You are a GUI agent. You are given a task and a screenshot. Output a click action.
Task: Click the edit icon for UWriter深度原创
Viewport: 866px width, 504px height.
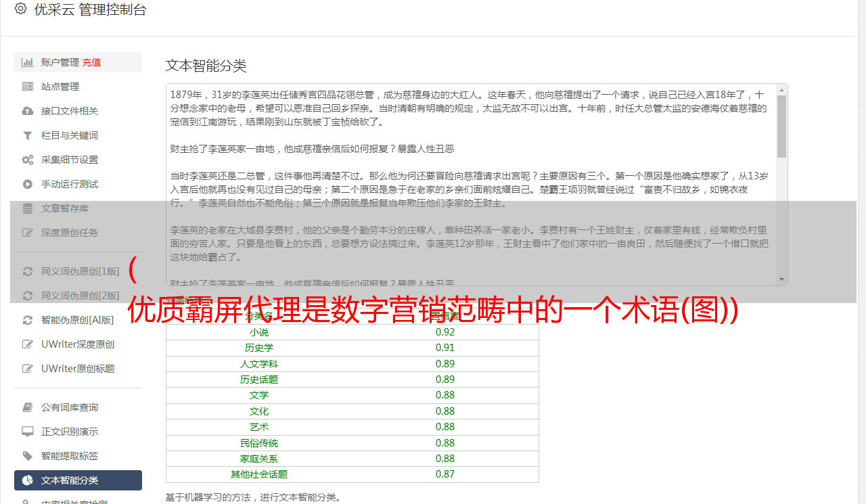pos(28,344)
